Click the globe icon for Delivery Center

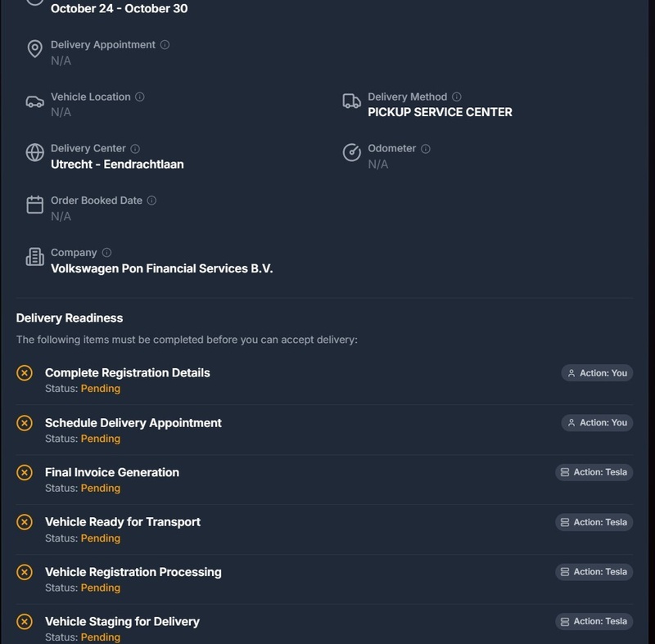pos(34,153)
